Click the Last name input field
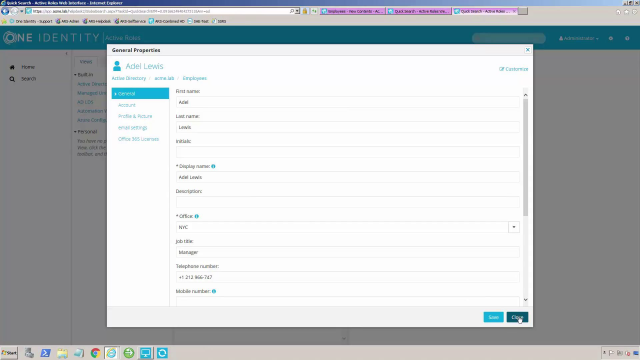640x360 pixels. [347, 127]
